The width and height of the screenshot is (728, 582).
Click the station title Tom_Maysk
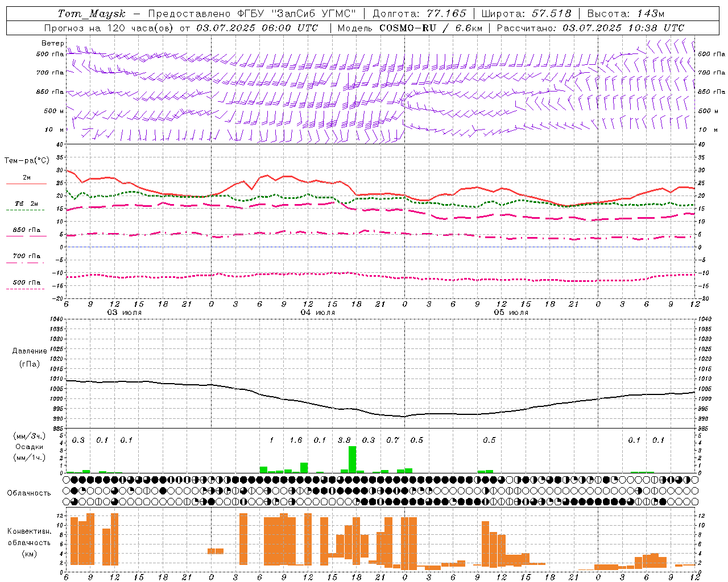[x=92, y=14]
